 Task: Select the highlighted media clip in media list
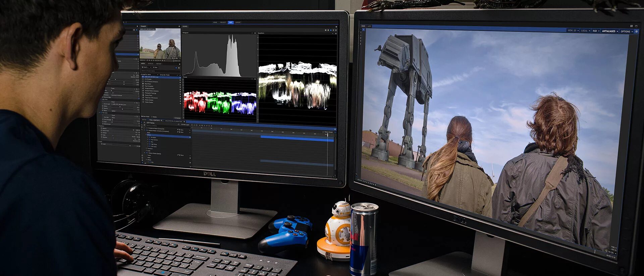click(161, 77)
